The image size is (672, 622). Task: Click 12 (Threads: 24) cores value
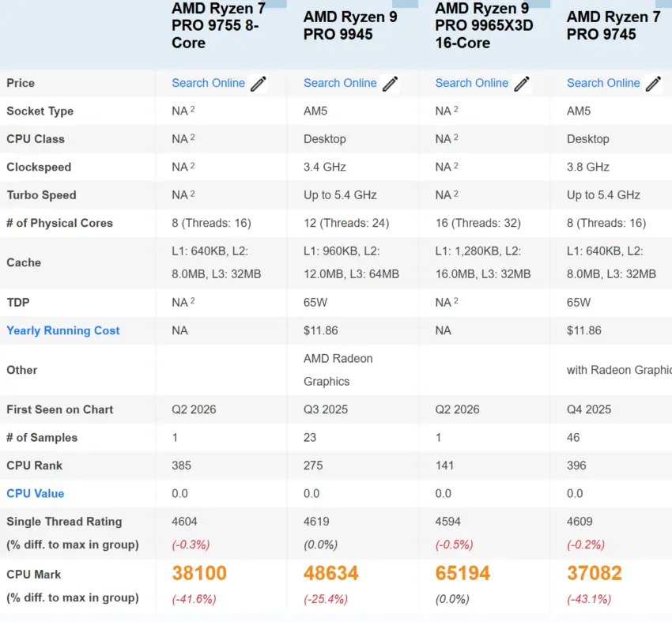click(x=346, y=223)
